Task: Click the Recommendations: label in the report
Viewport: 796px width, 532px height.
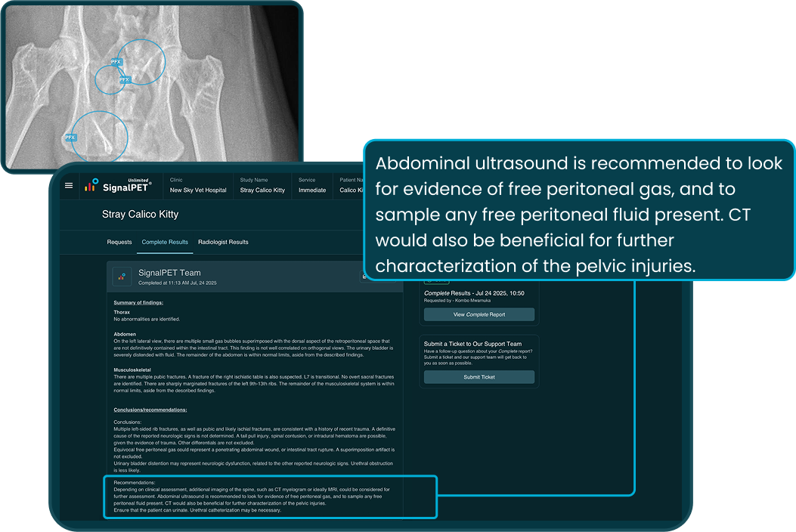Action: [135, 483]
